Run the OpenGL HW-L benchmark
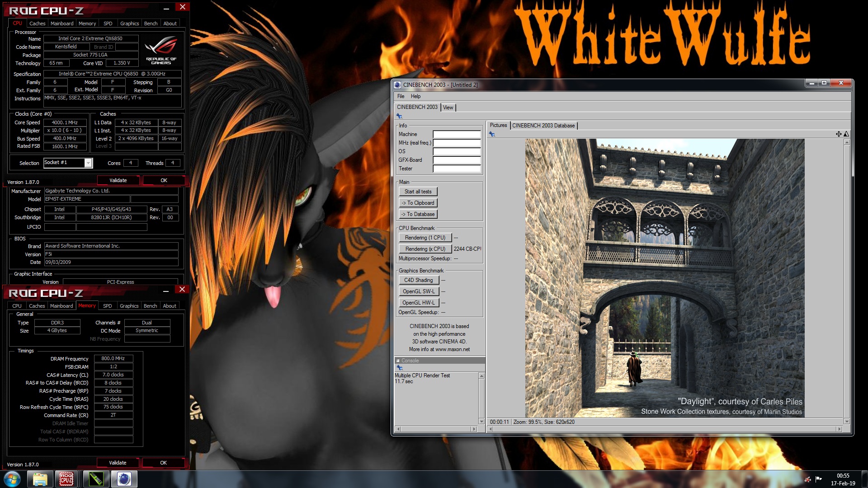The width and height of the screenshot is (868, 488). click(x=418, y=303)
